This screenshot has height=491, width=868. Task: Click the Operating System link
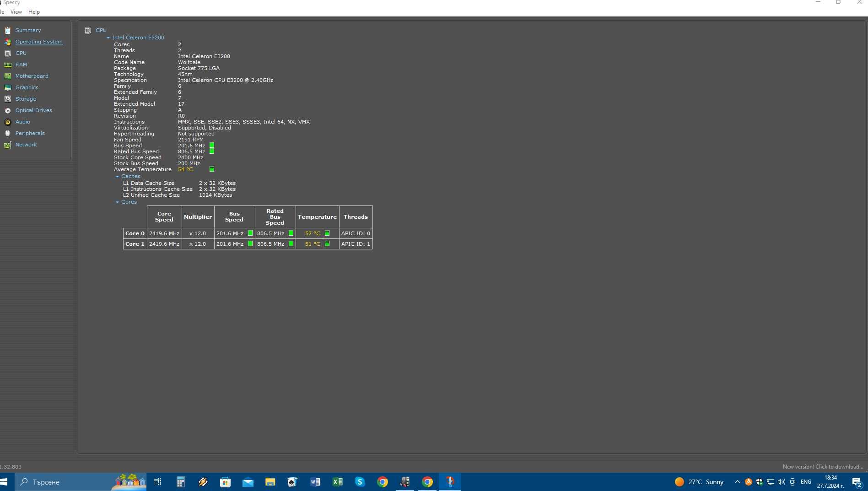click(x=39, y=42)
